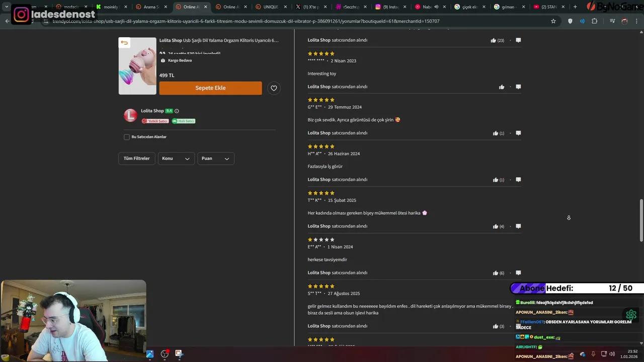This screenshot has width=644, height=362.
Task: Dislike the 'Interesting toy' review
Action: click(x=518, y=86)
